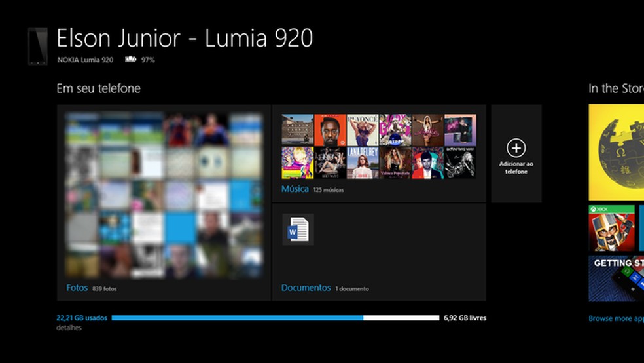Click the Lumia phone device icon

pyautogui.click(x=38, y=46)
